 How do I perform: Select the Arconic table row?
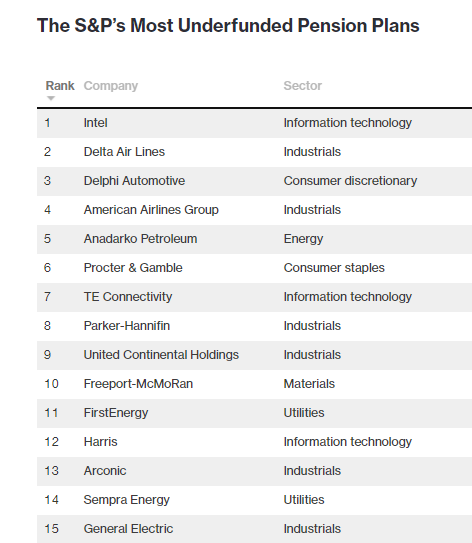(x=255, y=471)
